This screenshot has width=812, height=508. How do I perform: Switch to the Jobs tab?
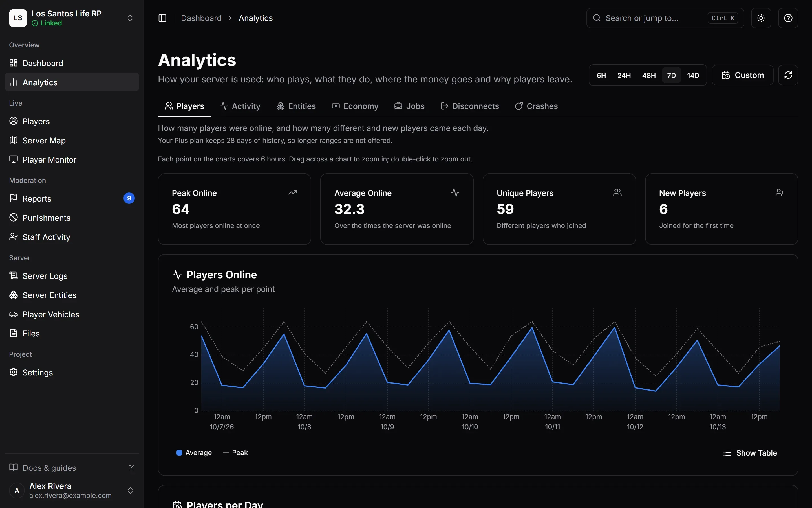[x=409, y=106]
